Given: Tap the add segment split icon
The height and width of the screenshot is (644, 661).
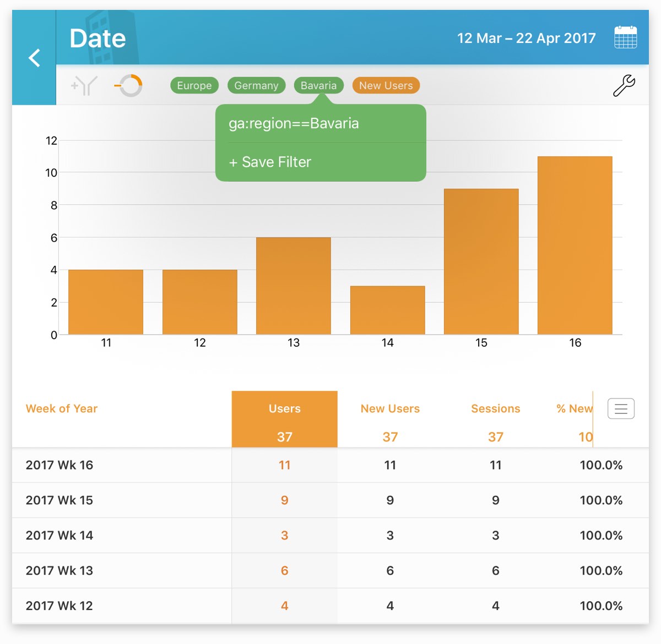Looking at the screenshot, I should point(84,86).
